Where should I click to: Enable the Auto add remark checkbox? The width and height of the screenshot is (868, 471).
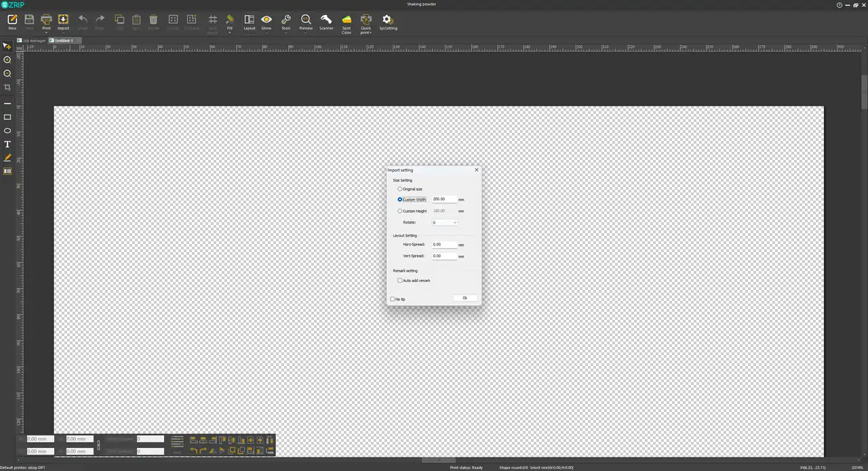point(400,281)
